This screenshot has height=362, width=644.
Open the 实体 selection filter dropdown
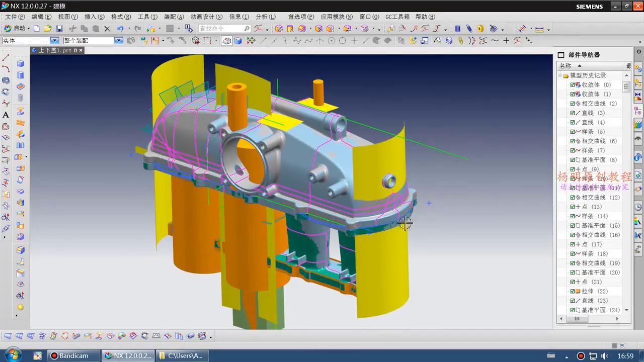point(54,41)
